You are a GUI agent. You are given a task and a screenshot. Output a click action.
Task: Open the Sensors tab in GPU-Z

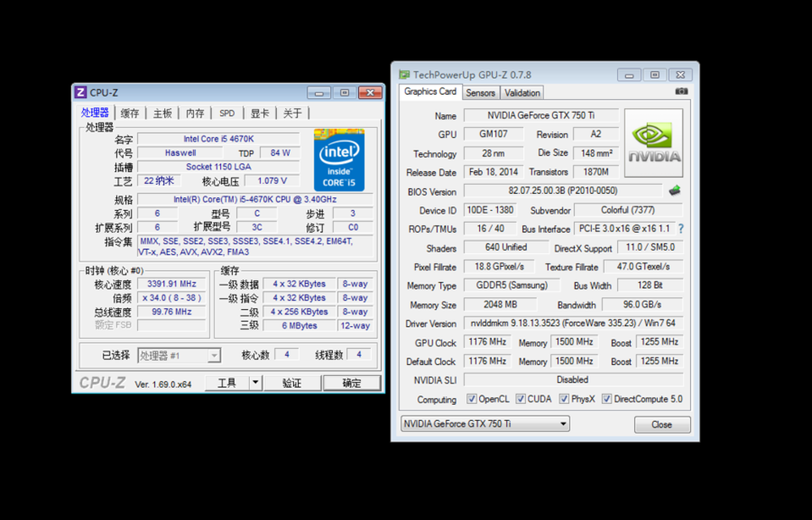pyautogui.click(x=481, y=93)
